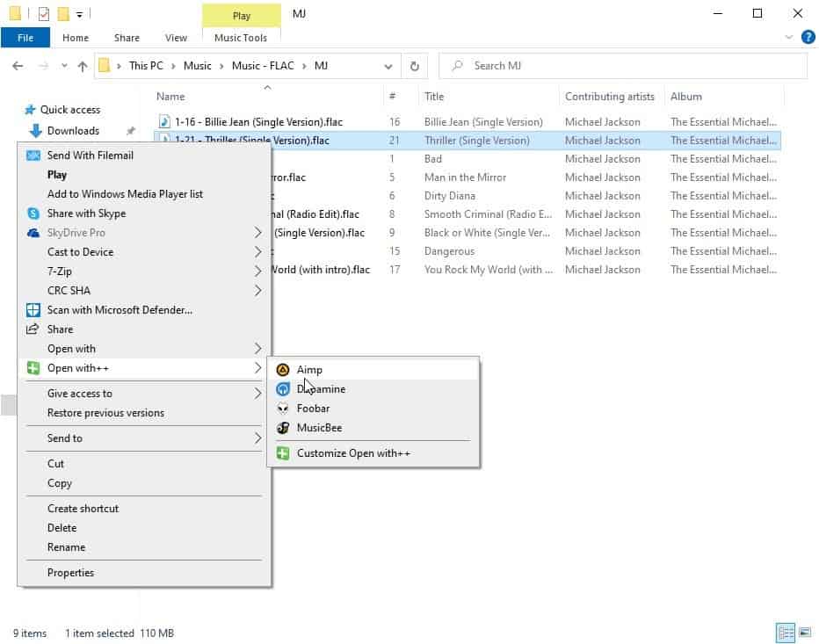Expand the Give access to submenu arrow
Screen dimensions: 819x644
pos(257,394)
